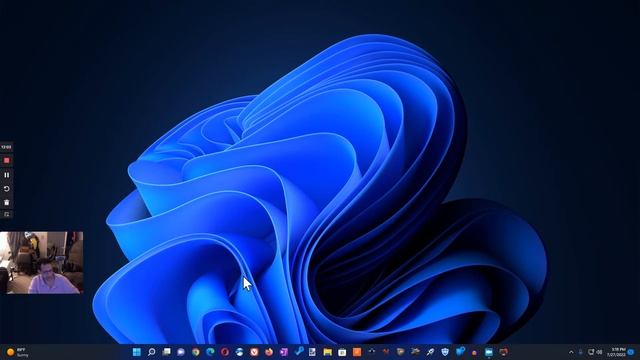The image size is (640, 360).
Task: Delete the recording using the trash icon
Action: pos(7,202)
